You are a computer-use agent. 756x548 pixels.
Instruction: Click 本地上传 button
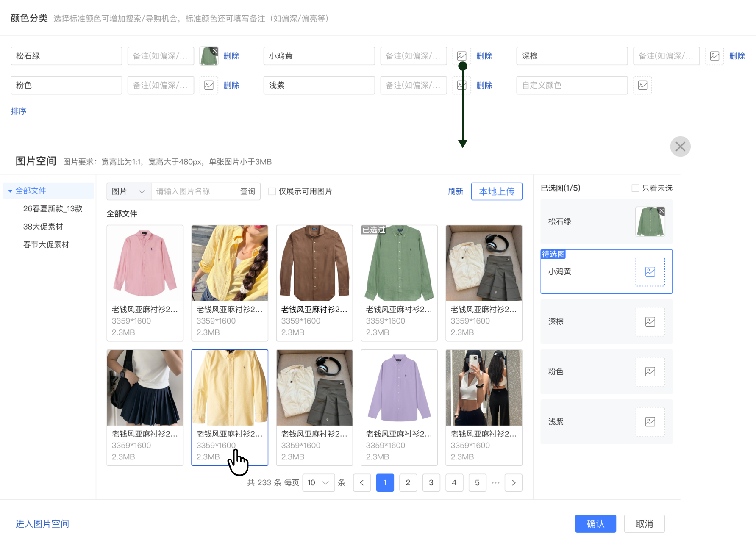click(497, 191)
